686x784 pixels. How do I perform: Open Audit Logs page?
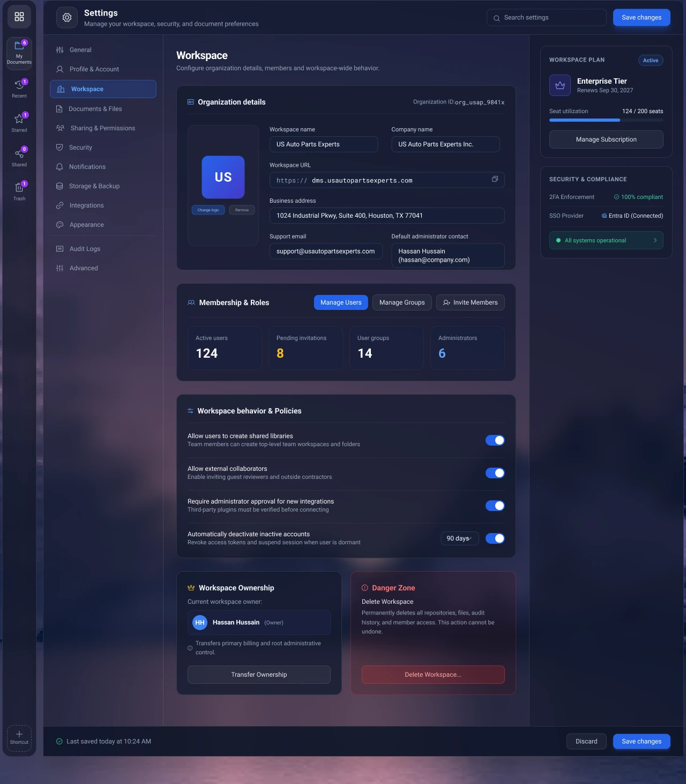pyautogui.click(x=103, y=249)
